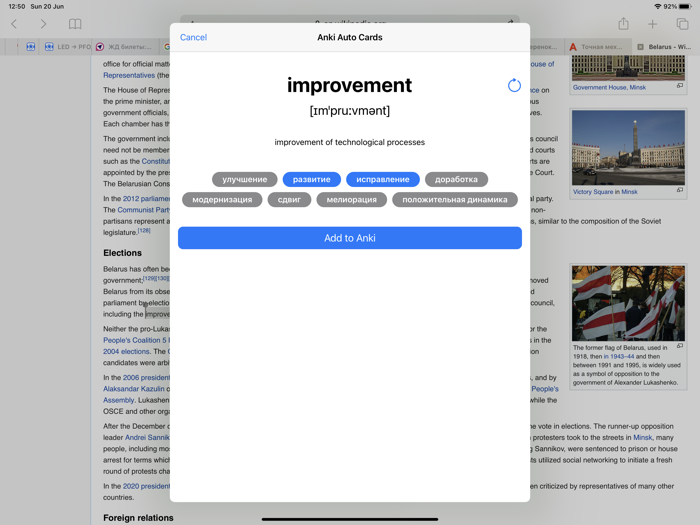Open citation [128] reference
700x525 pixels.
pyautogui.click(x=144, y=230)
